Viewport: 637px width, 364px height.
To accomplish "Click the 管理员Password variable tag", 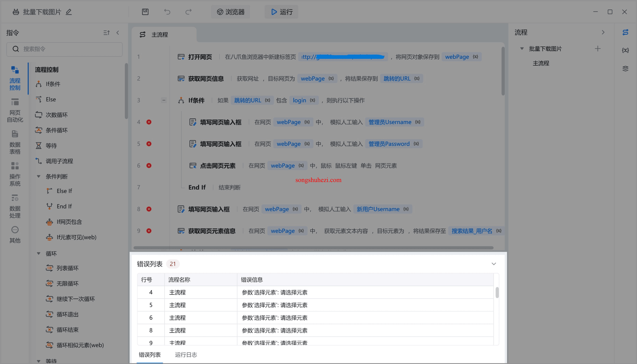I will pos(394,144).
